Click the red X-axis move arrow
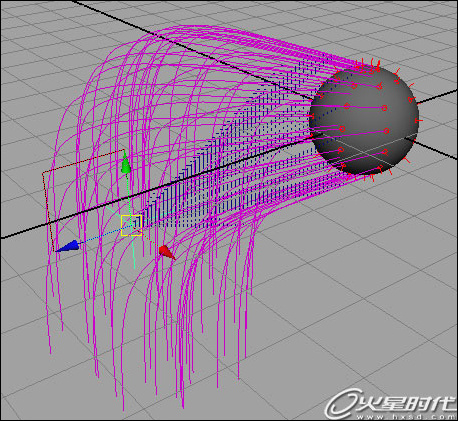The image size is (458, 421). (x=166, y=252)
